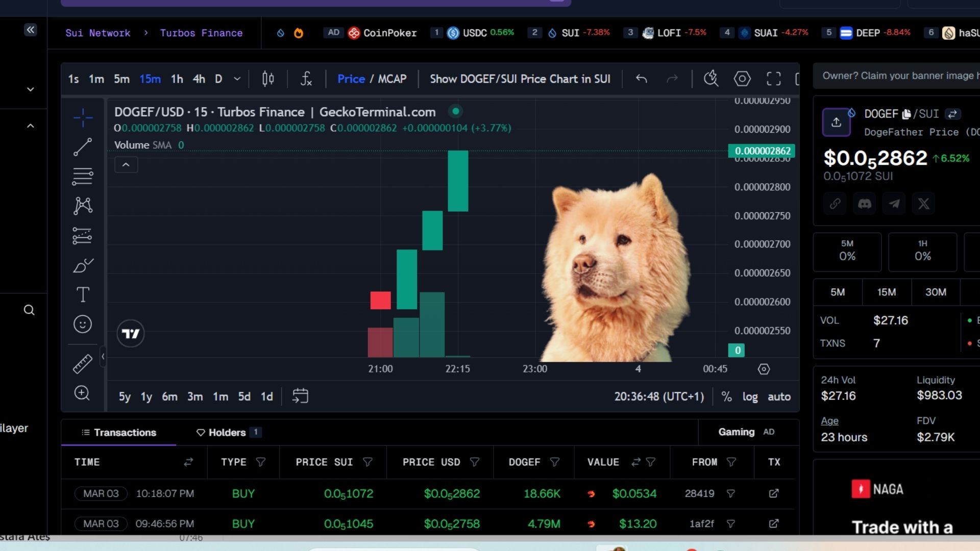Open the DOGEF column filter
The width and height of the screenshot is (980, 551).
click(555, 462)
